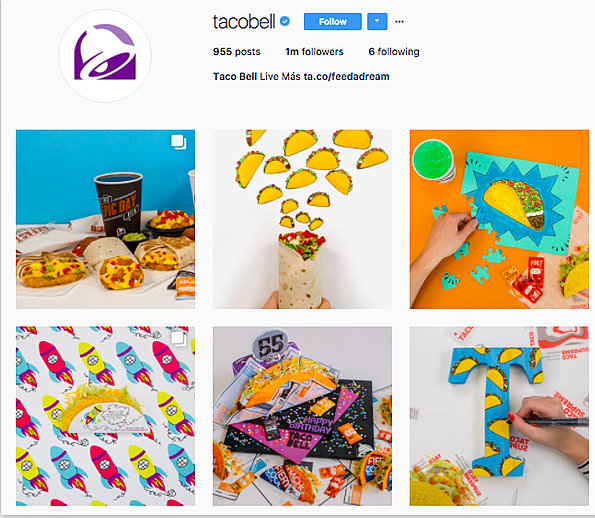
Task: Expand suggested accounts dropdown arrow
Action: 377,22
